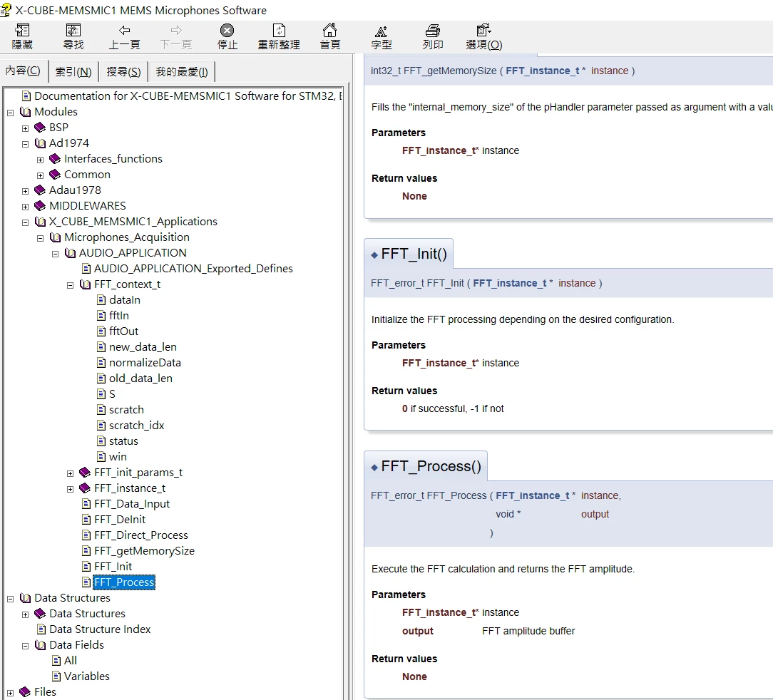Expand the Adau1978 tree node
Viewport: 773px width, 700px height.
[25, 191]
